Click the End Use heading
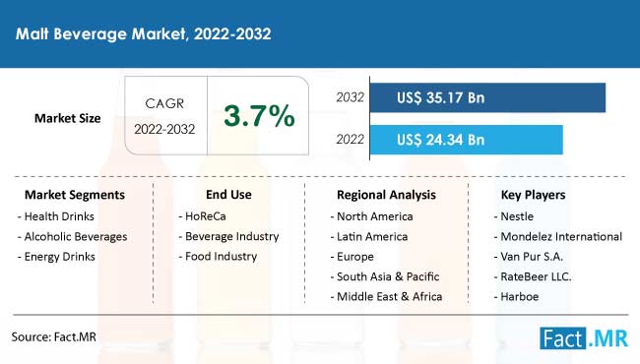The image size is (640, 364). 228,195
